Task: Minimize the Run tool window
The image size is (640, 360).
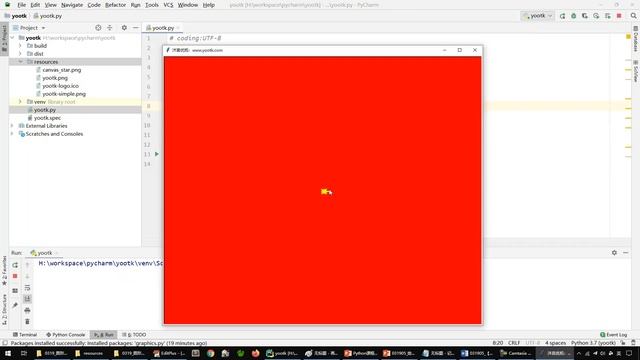Action: click(x=626, y=253)
